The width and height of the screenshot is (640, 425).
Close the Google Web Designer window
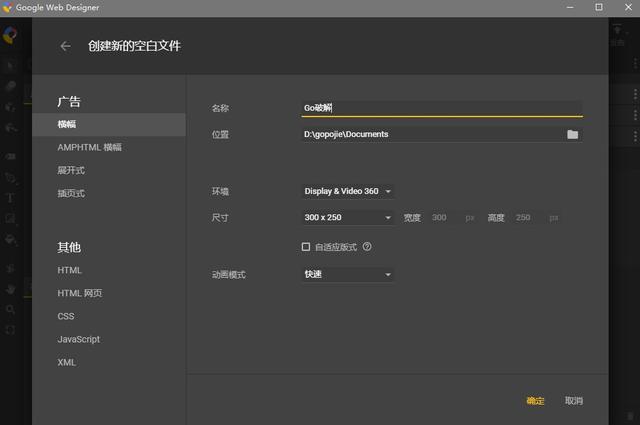pyautogui.click(x=628, y=7)
